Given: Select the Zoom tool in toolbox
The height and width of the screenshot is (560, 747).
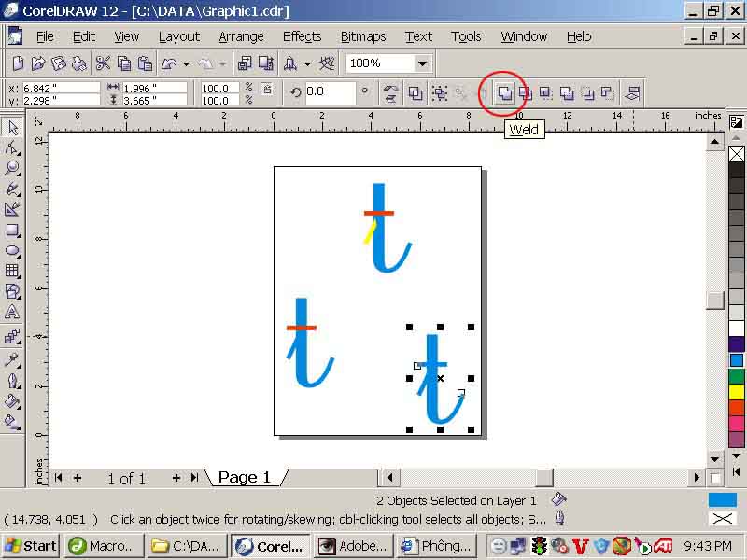Looking at the screenshot, I should [12, 168].
